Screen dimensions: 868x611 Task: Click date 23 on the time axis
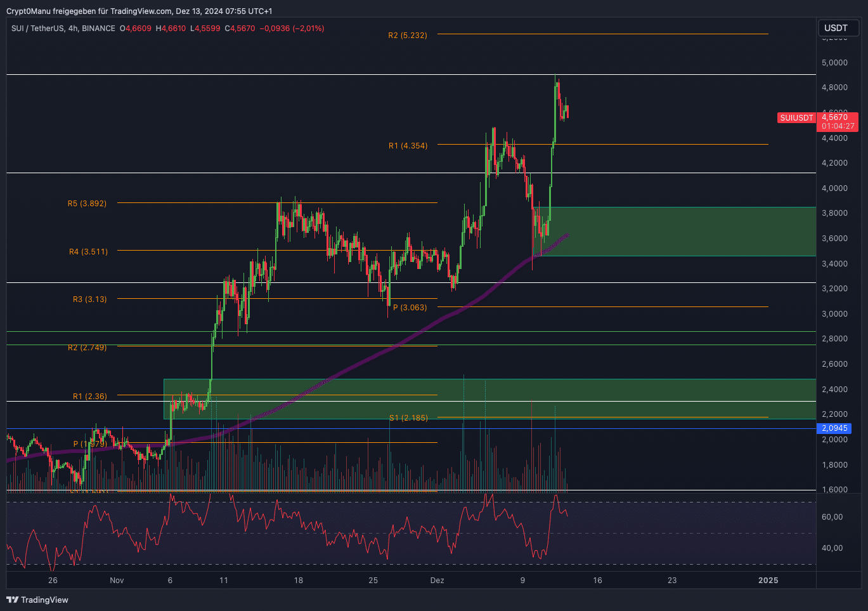pos(672,581)
